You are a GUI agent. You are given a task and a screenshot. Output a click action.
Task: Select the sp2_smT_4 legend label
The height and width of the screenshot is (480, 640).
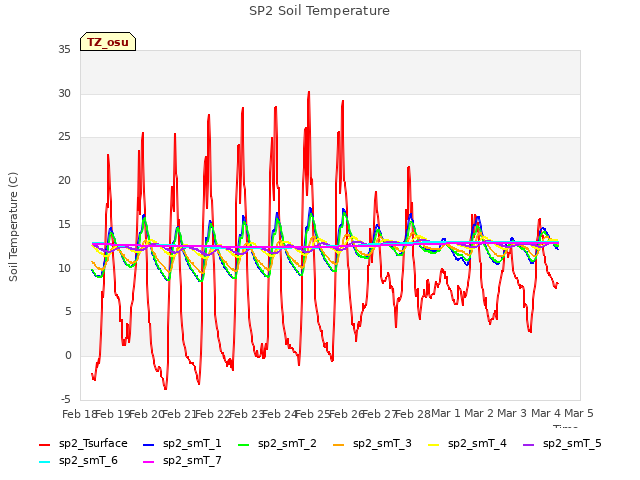477,444
